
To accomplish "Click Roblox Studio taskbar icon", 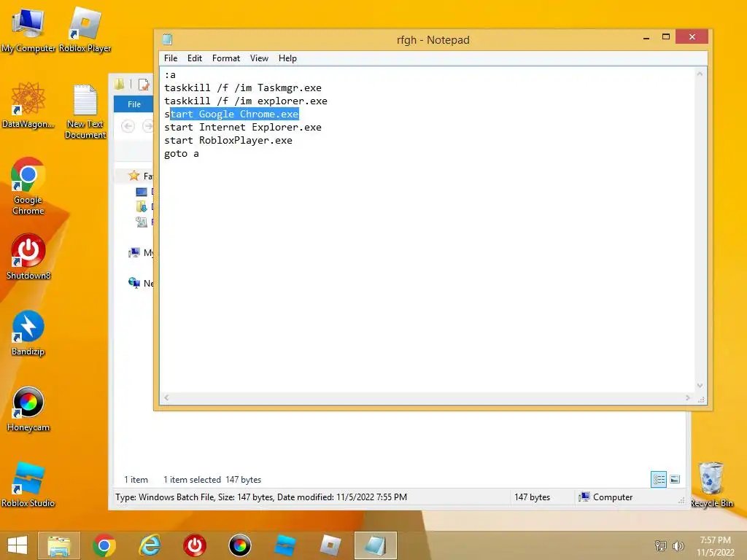I will click(x=285, y=545).
